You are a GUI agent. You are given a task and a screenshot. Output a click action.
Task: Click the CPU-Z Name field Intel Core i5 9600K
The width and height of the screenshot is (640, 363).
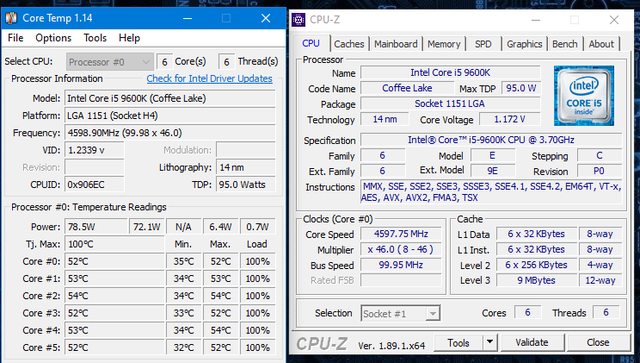click(450, 73)
